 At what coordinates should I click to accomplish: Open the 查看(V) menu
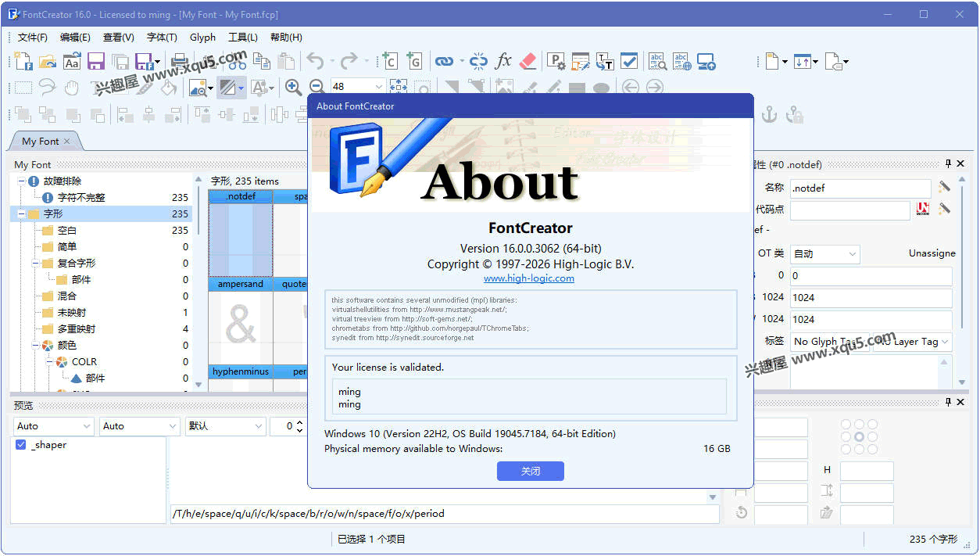tap(119, 37)
